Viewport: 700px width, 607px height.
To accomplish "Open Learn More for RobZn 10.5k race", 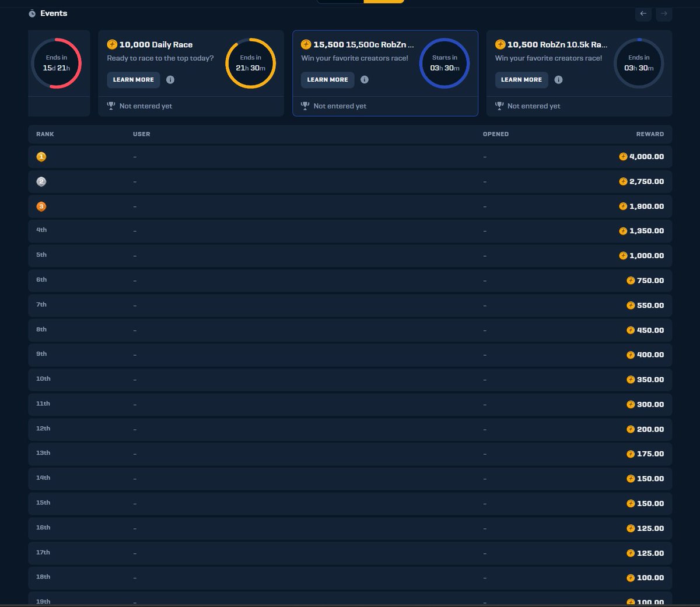I will [x=521, y=80].
